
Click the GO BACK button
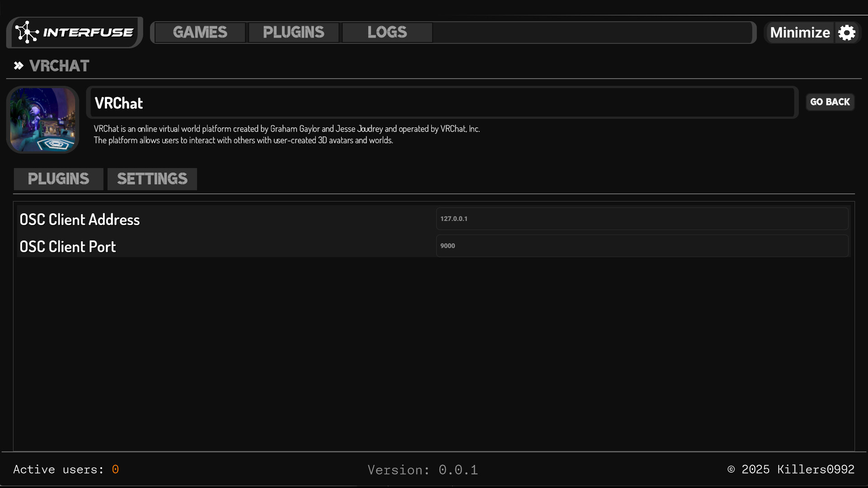click(x=830, y=102)
